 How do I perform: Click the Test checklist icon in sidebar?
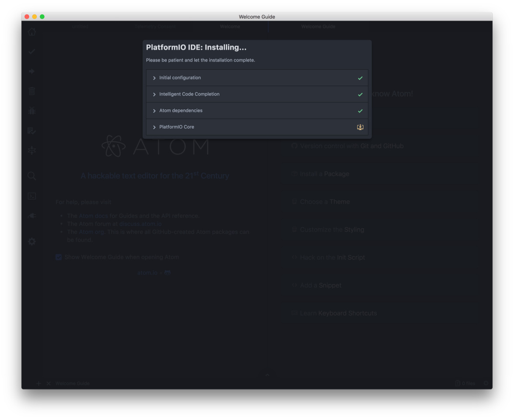click(x=32, y=131)
